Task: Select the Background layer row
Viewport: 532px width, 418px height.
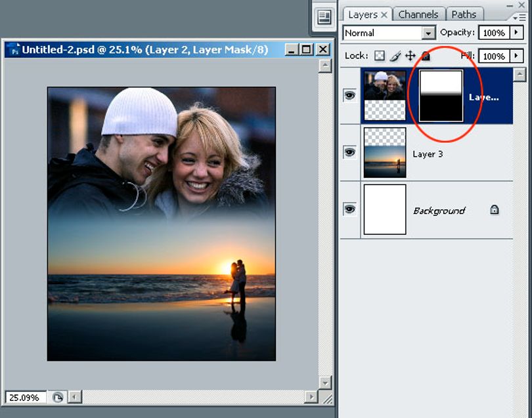Action: pos(437,209)
